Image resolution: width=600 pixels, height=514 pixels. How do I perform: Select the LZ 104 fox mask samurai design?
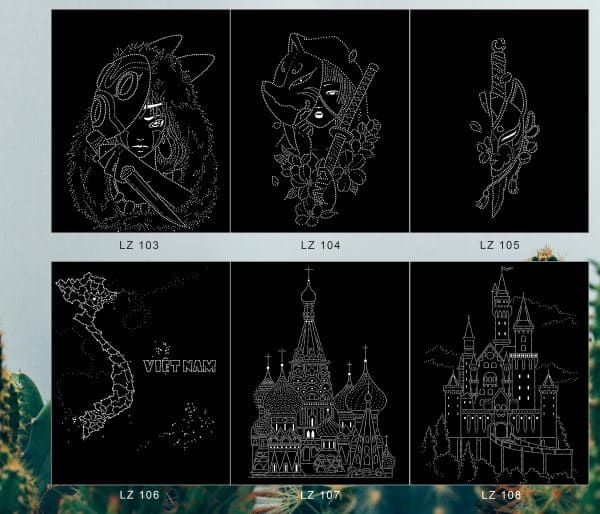[319, 121]
